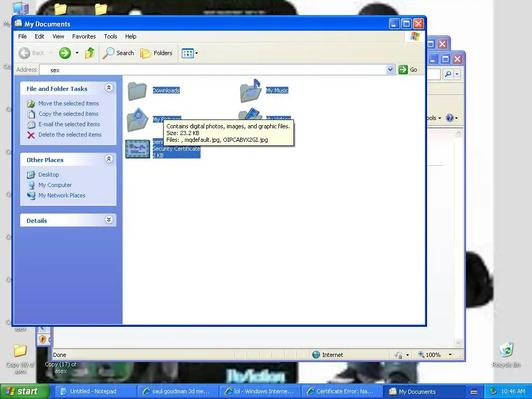
Task: Select the Security Certificate file icon
Action: click(137, 149)
